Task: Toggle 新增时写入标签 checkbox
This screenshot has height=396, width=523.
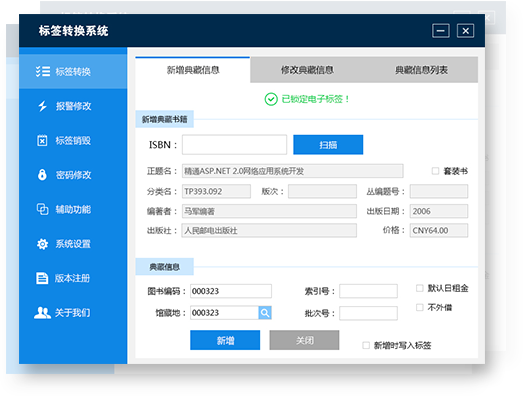Action: 366,345
